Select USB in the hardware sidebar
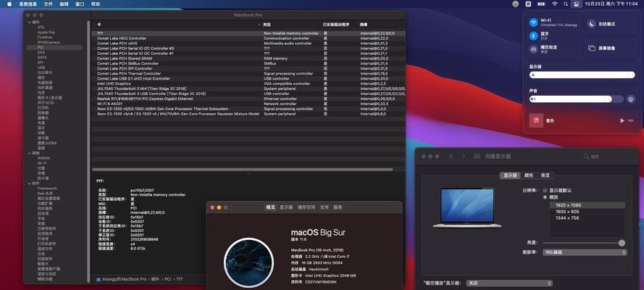 coord(41,67)
